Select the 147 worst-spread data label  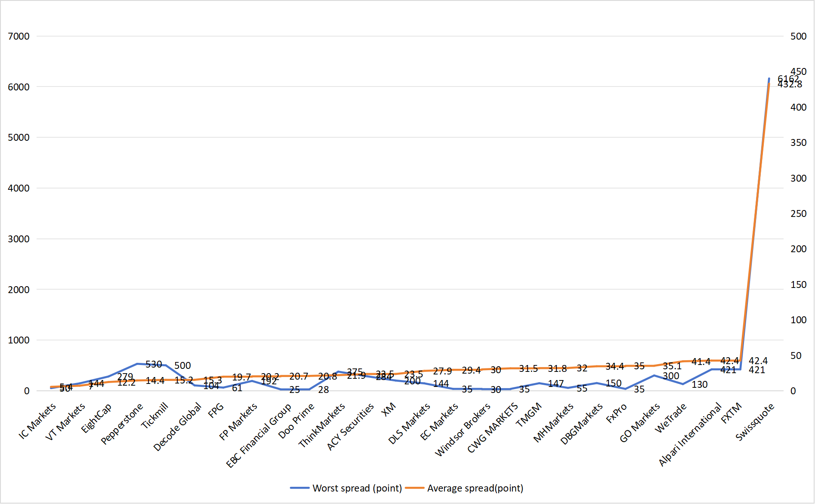click(556, 383)
